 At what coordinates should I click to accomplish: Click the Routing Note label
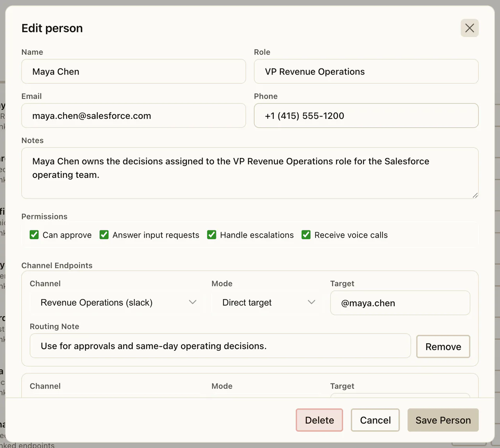55,326
